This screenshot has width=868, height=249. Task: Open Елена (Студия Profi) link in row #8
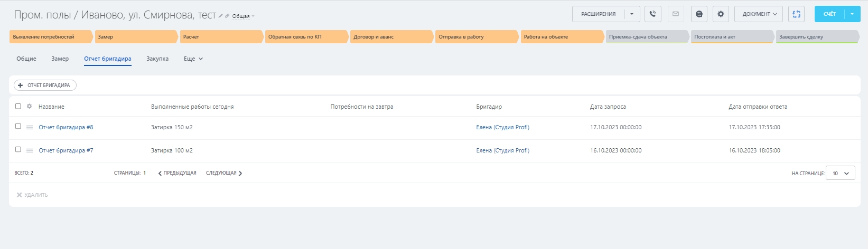502,127
